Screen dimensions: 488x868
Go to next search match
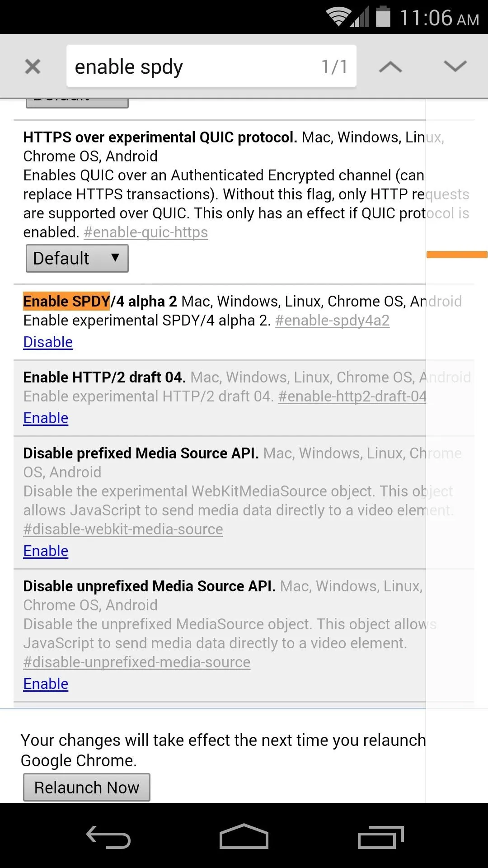(455, 66)
